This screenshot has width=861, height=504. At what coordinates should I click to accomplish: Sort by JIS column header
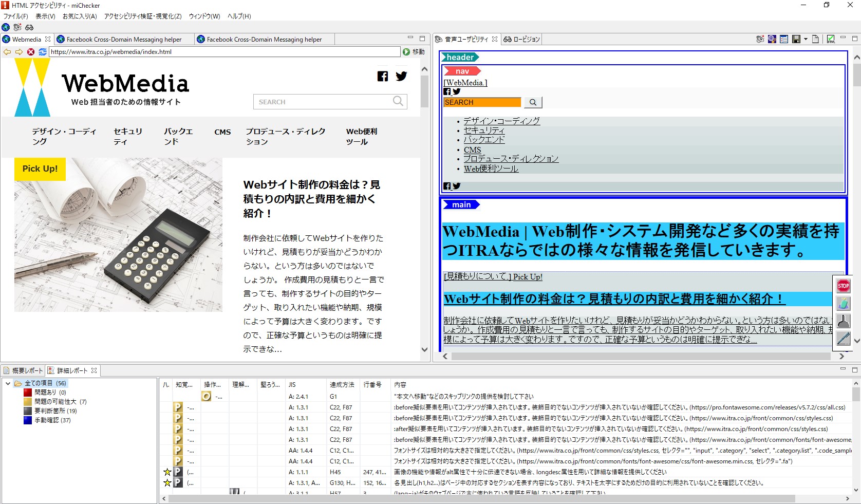point(305,385)
